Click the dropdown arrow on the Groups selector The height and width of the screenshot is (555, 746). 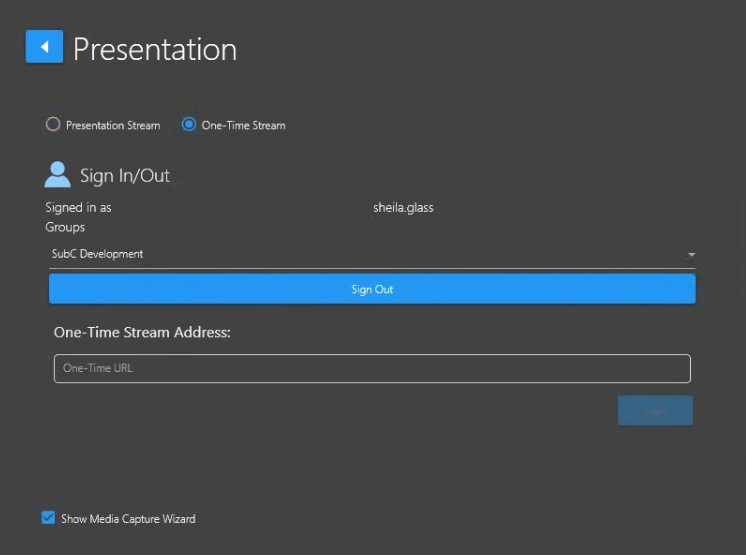(x=690, y=255)
